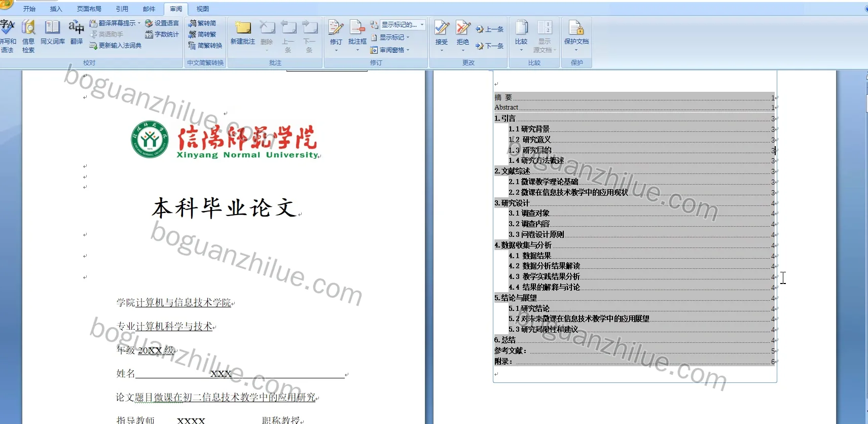Insert a comment with 新建批注
Screen dimensions: 868x424
[x=243, y=32]
